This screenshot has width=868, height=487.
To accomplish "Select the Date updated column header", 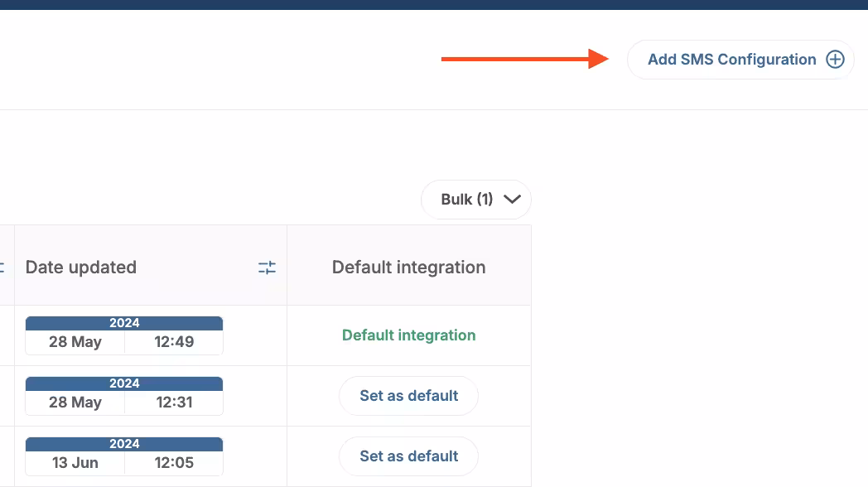I will pos(80,267).
